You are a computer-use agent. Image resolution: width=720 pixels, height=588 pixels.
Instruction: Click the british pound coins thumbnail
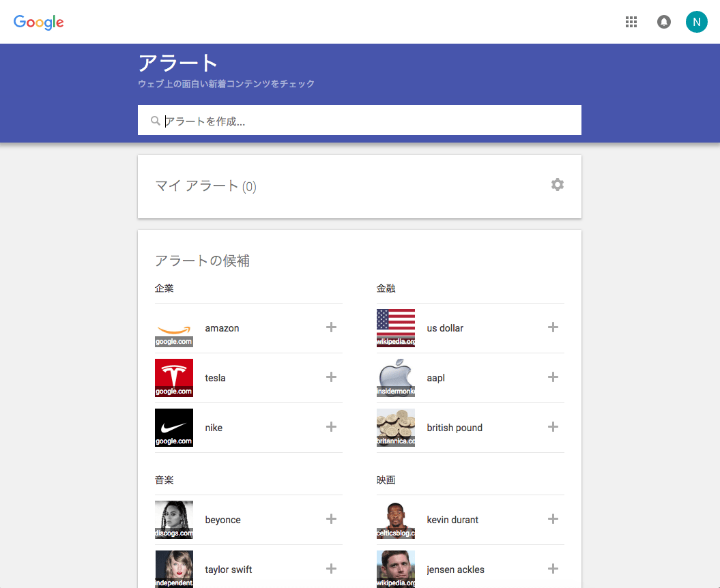click(x=395, y=427)
